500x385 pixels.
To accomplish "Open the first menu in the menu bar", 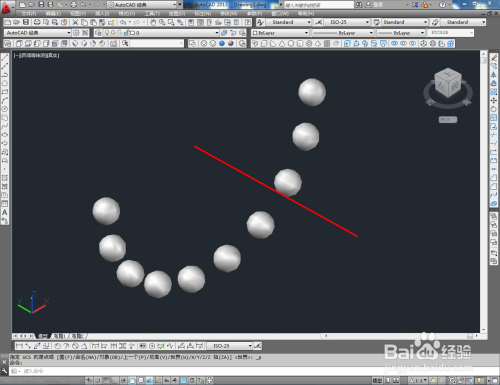I will coord(29,14).
